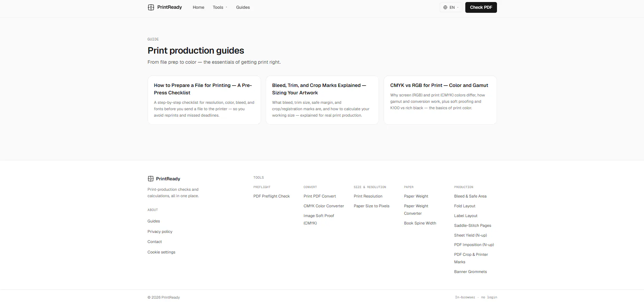
Task: Open PDF Preflight Check tool link
Action: (x=271, y=196)
